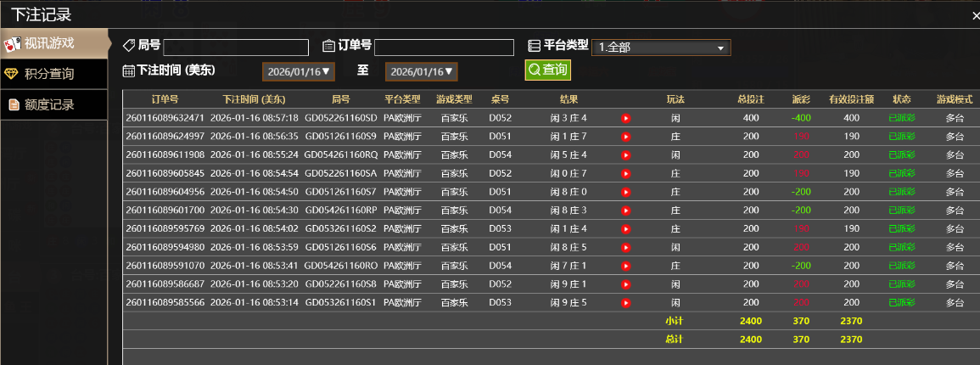The width and height of the screenshot is (980, 365).
Task: Open replay for order 260116089604956
Action: (x=625, y=192)
